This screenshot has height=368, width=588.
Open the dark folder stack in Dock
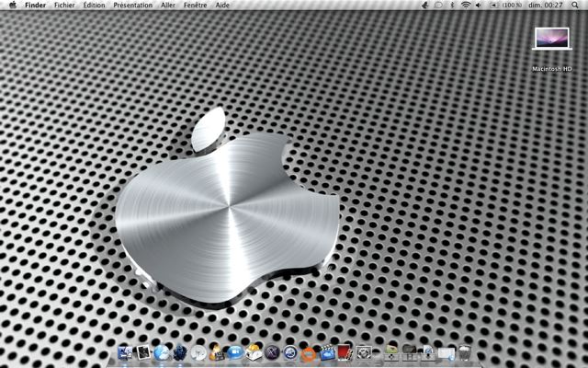410,353
